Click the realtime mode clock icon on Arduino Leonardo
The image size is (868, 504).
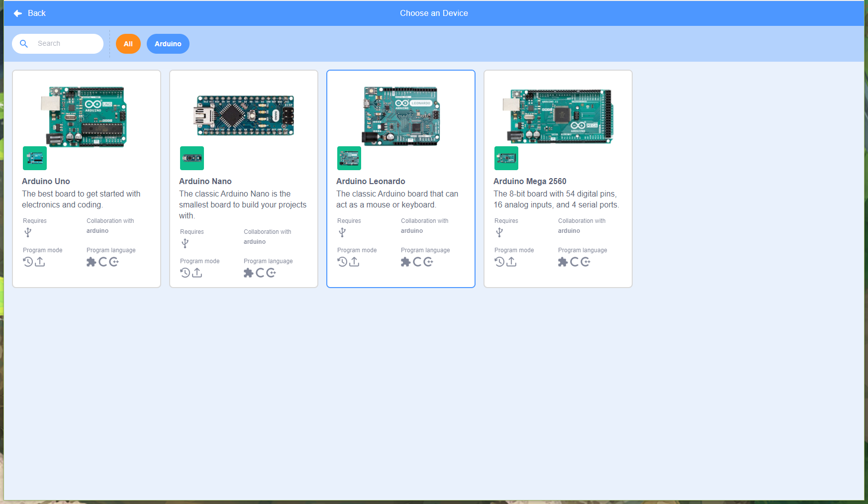point(342,262)
